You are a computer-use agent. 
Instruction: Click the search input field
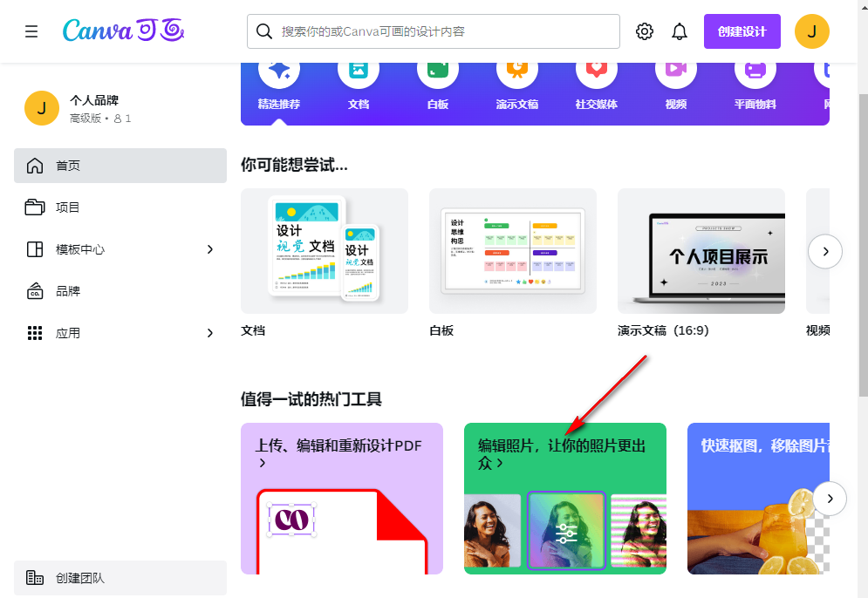click(x=433, y=31)
